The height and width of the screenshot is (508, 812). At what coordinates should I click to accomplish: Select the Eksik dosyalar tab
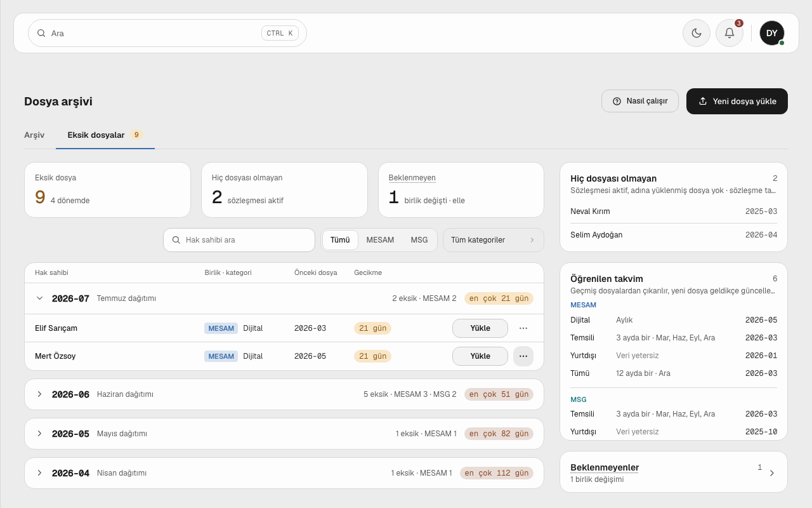coord(105,135)
